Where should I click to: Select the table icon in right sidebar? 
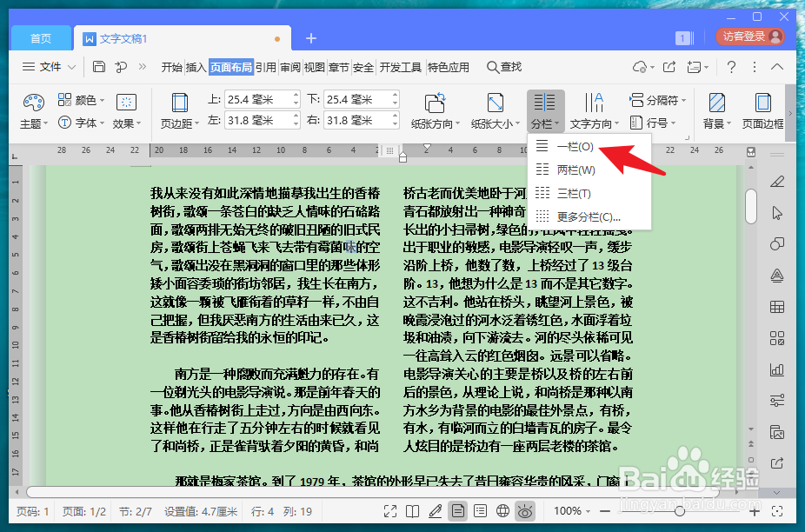(776, 307)
